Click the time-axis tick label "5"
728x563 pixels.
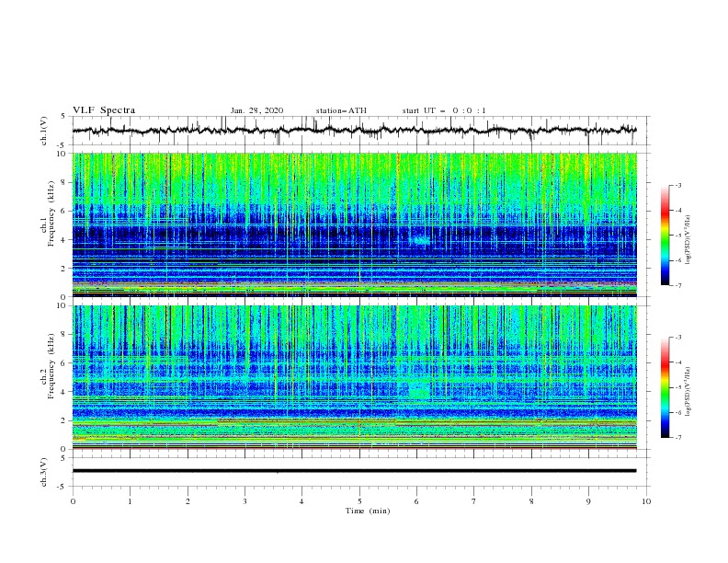359,501
